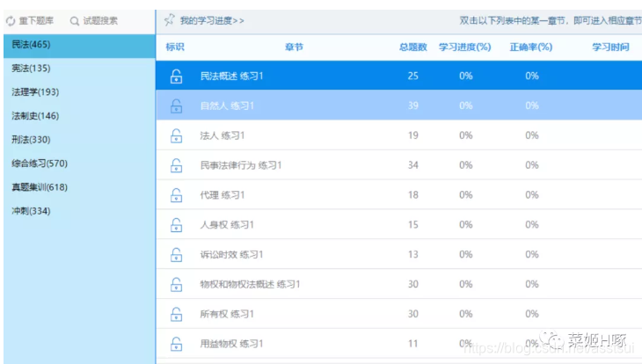The image size is (642, 364).
Task: Select 综合练习(570) in sidebar
Action: [79, 164]
